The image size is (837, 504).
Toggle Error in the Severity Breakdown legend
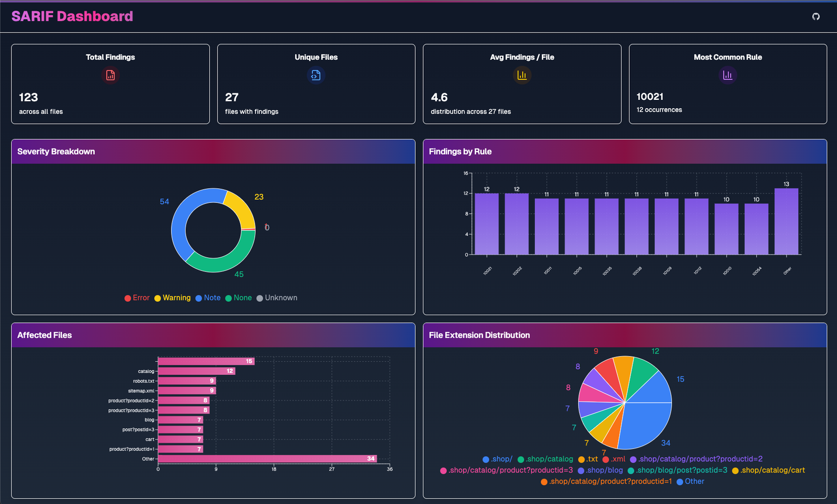[x=137, y=297]
